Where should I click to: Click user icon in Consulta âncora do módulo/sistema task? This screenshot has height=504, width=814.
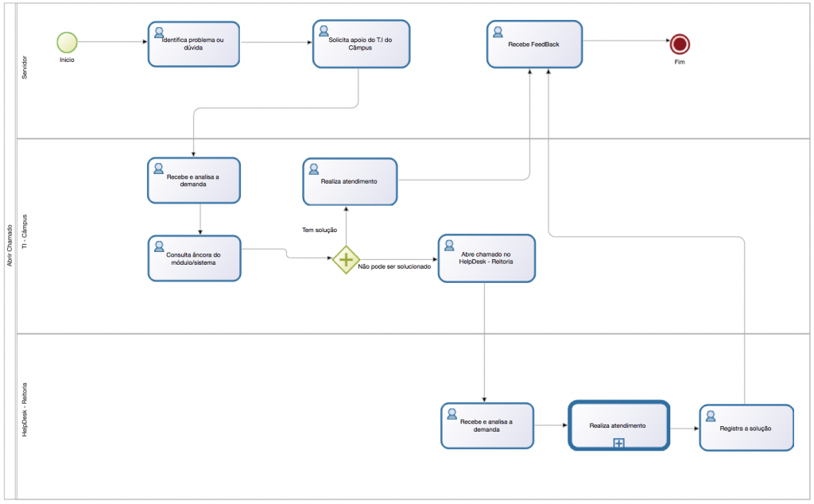click(159, 245)
